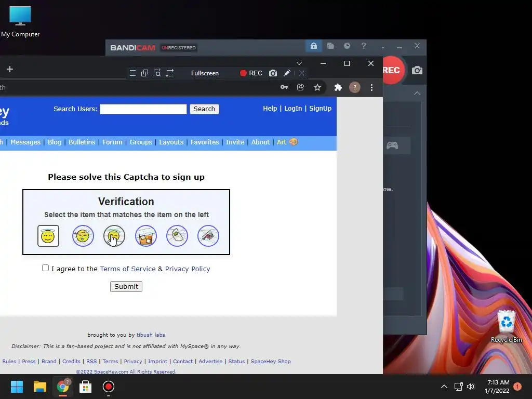Check the agree to Terms checkbox
This screenshot has width=532, height=399.
point(46,268)
